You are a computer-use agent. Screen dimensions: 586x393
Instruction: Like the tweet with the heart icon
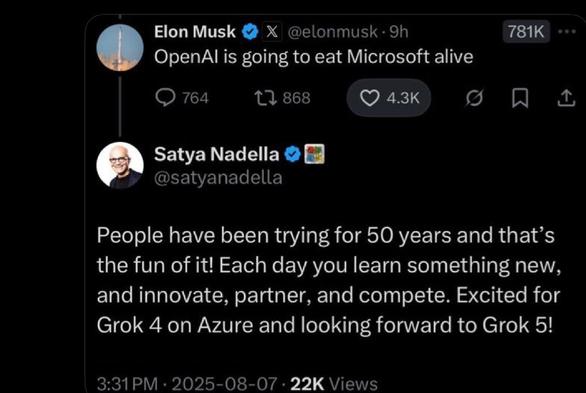[x=369, y=98]
